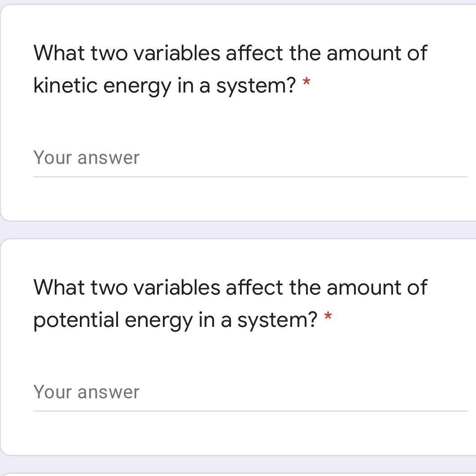Image resolution: width=476 pixels, height=476 pixels.
Task: Click "system?" in the kinetic energy question
Action: click(256, 86)
